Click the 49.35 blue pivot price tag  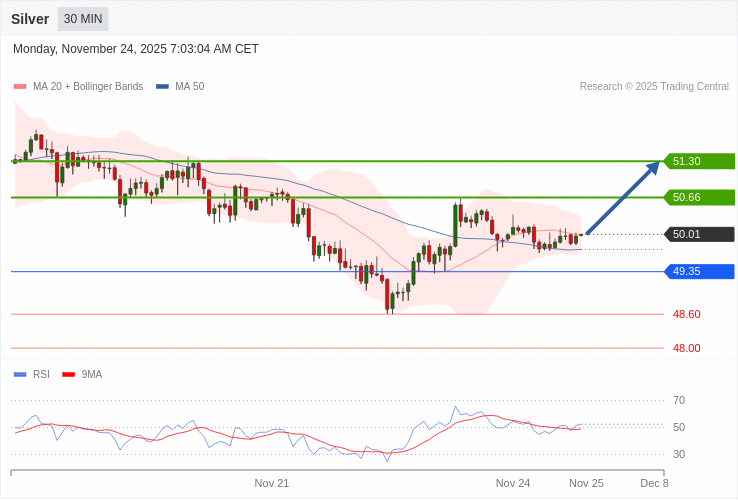point(699,271)
